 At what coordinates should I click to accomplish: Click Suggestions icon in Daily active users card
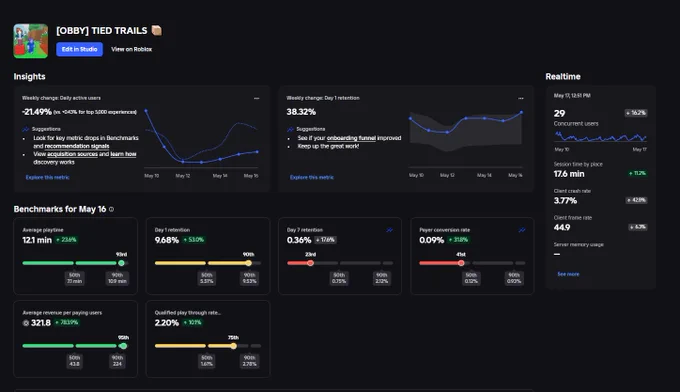pos(26,129)
